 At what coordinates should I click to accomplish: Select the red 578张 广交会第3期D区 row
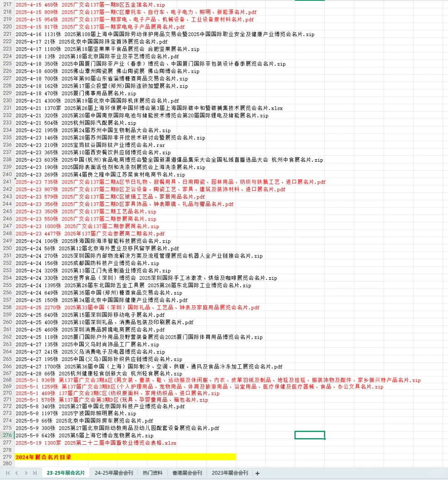(x=112, y=400)
